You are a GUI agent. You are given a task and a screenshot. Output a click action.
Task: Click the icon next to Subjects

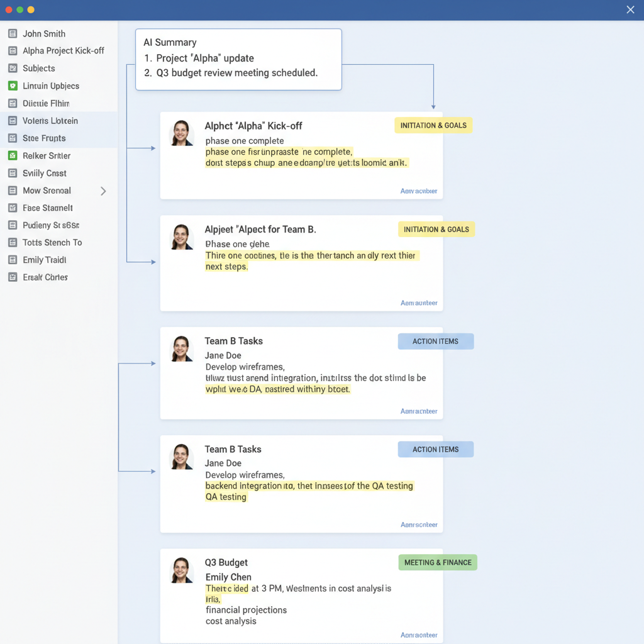click(13, 68)
